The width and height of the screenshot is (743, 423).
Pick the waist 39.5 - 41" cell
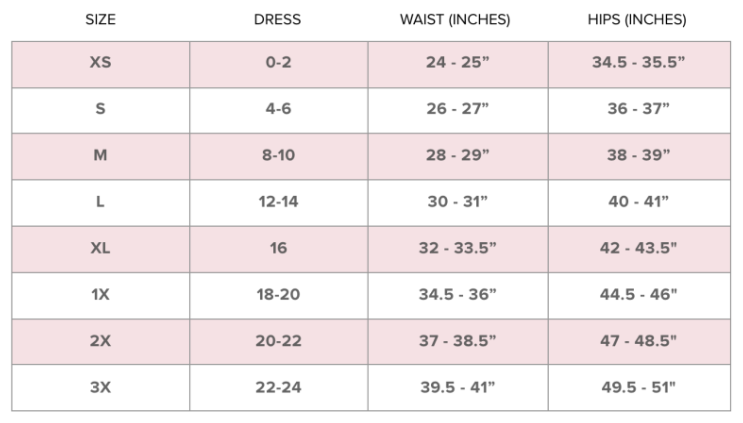(x=457, y=387)
